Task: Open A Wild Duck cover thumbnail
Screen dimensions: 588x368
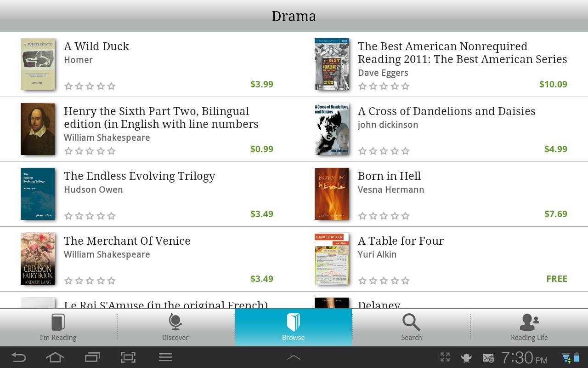Action: point(38,64)
